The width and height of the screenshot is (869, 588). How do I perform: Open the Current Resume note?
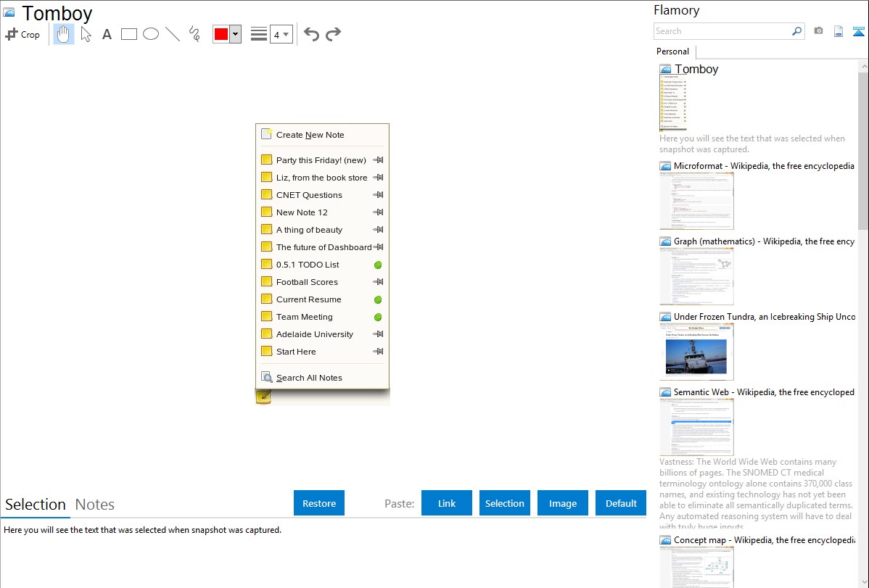tap(323, 299)
